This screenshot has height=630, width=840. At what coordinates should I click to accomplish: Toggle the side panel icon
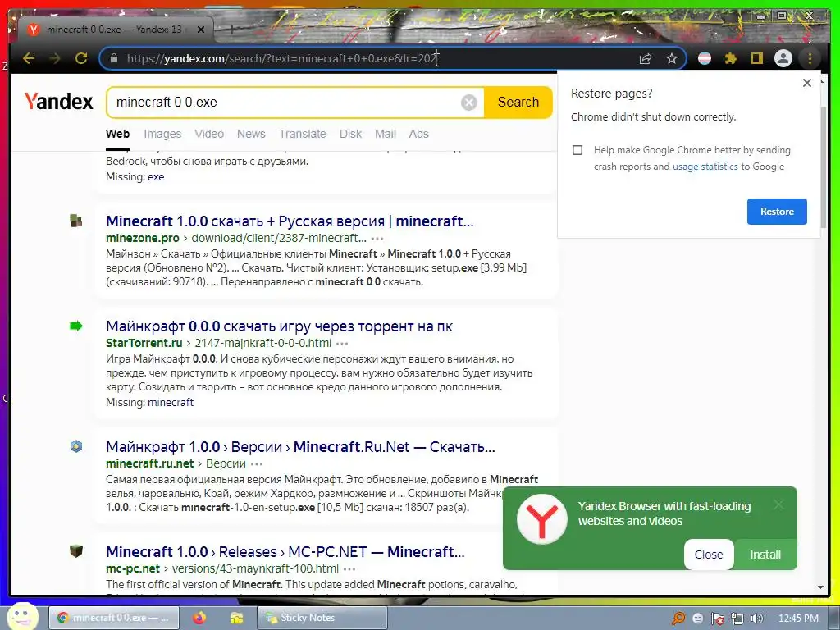[x=757, y=58]
